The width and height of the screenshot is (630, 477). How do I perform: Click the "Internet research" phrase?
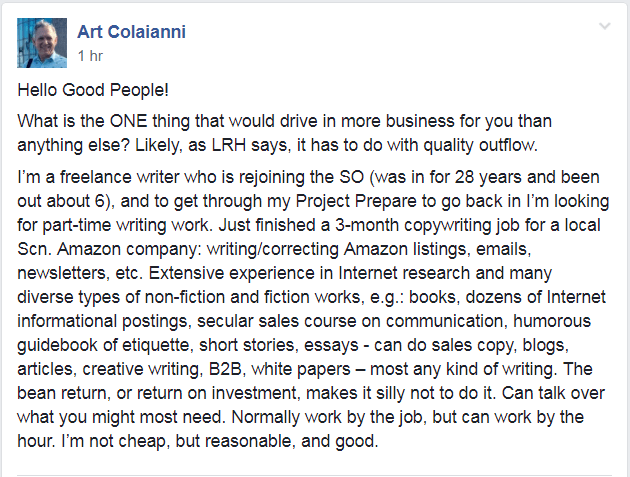click(x=404, y=273)
